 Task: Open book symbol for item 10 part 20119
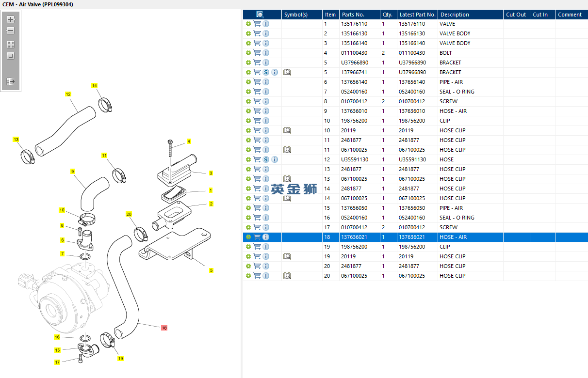tap(287, 130)
